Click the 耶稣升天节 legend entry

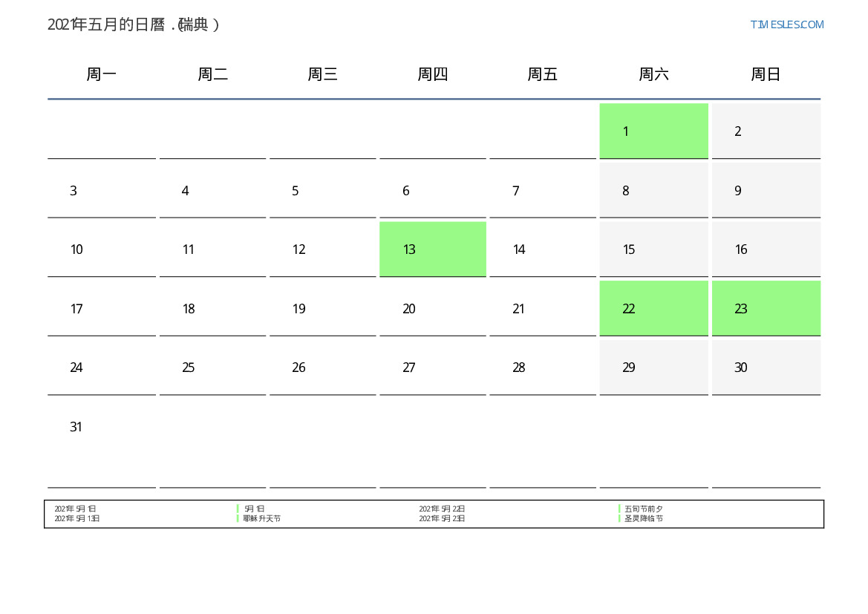tap(262, 519)
